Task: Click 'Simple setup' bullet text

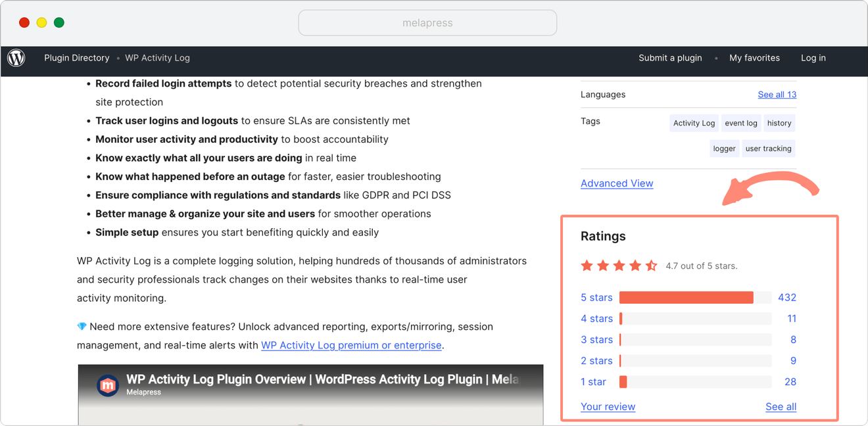Action: 127,232
